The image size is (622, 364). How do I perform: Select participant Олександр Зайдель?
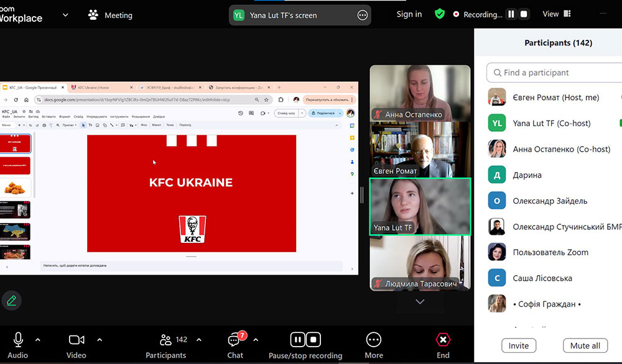point(555,201)
